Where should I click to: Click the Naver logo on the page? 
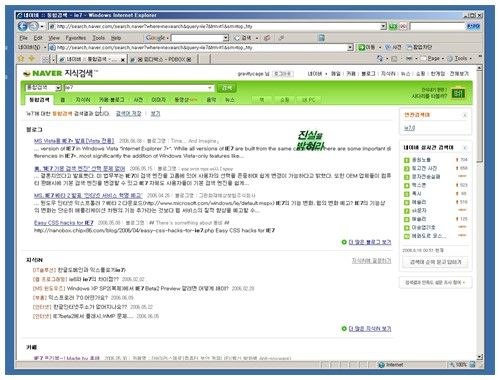coord(43,73)
